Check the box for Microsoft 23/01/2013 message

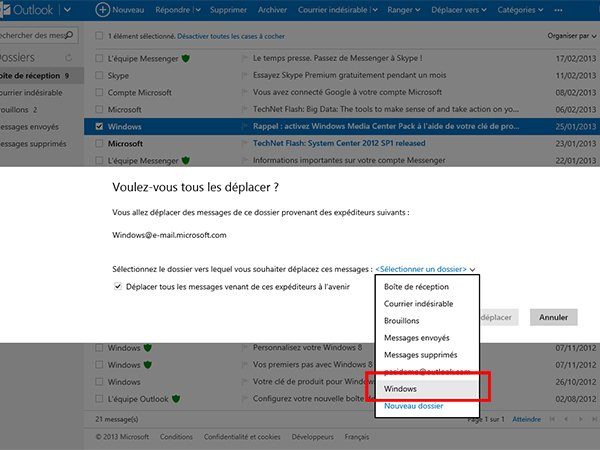click(99, 143)
